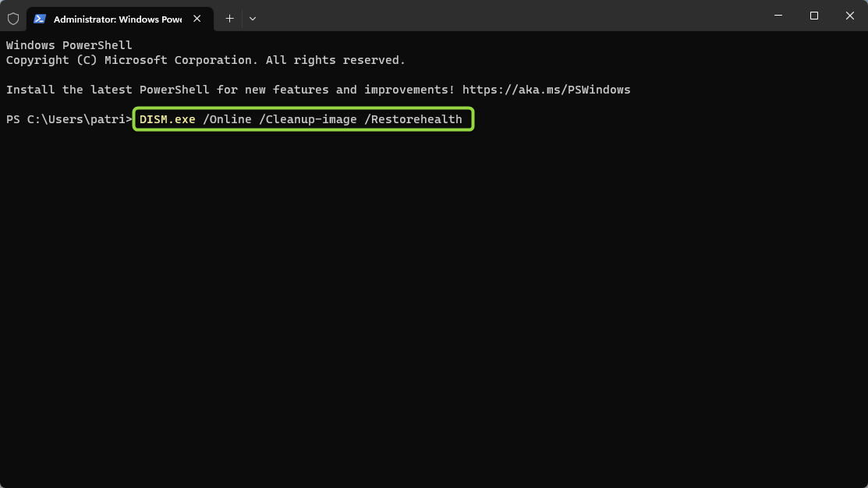Click the administrator shield icon in title bar
Screen dimensions: 868x488
pos(13,19)
